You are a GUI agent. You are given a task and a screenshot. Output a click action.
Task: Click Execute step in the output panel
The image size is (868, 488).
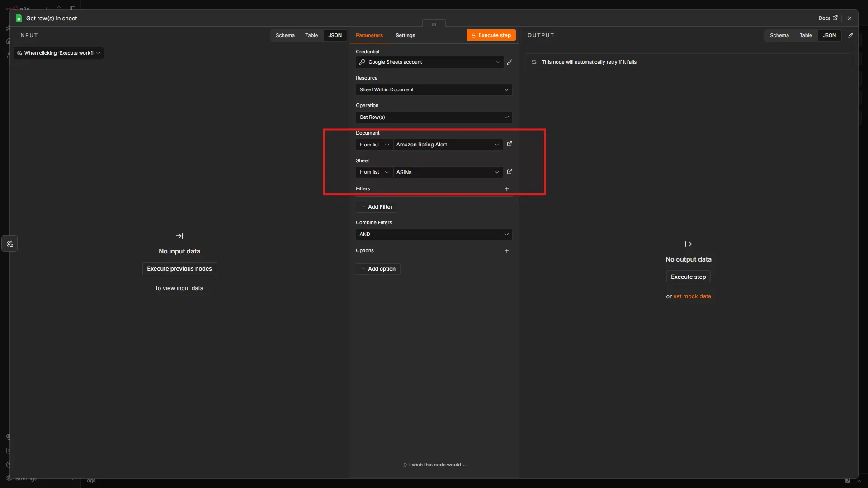pyautogui.click(x=688, y=277)
